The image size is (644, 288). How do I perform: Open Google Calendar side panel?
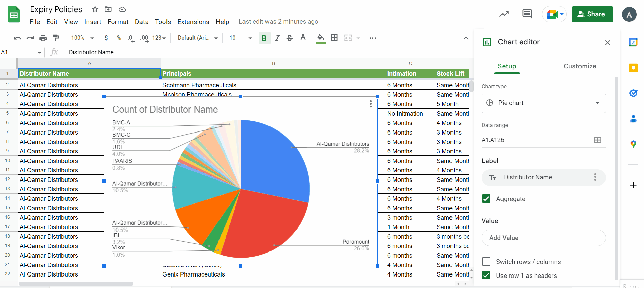[633, 42]
